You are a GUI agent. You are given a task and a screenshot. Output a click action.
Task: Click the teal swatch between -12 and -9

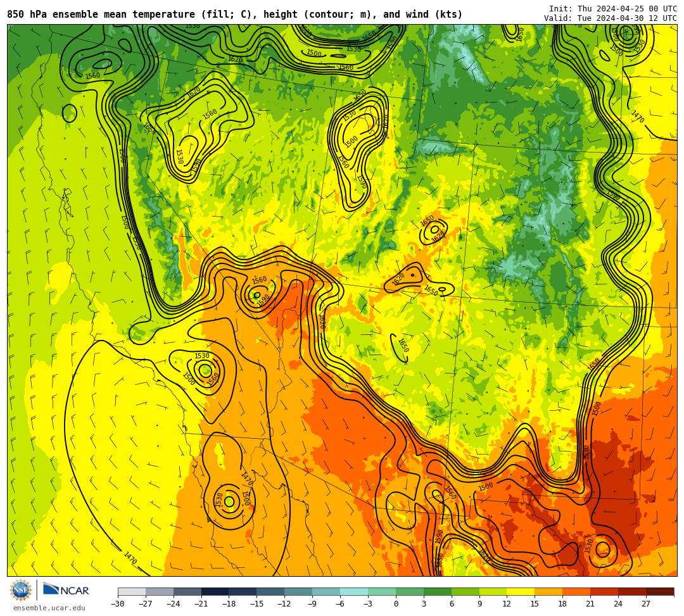pos(298,591)
